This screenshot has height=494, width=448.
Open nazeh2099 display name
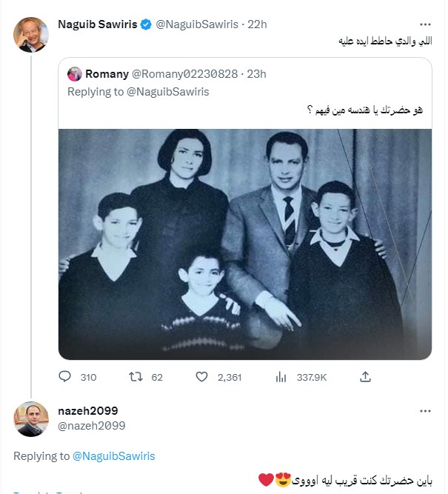tap(87, 411)
